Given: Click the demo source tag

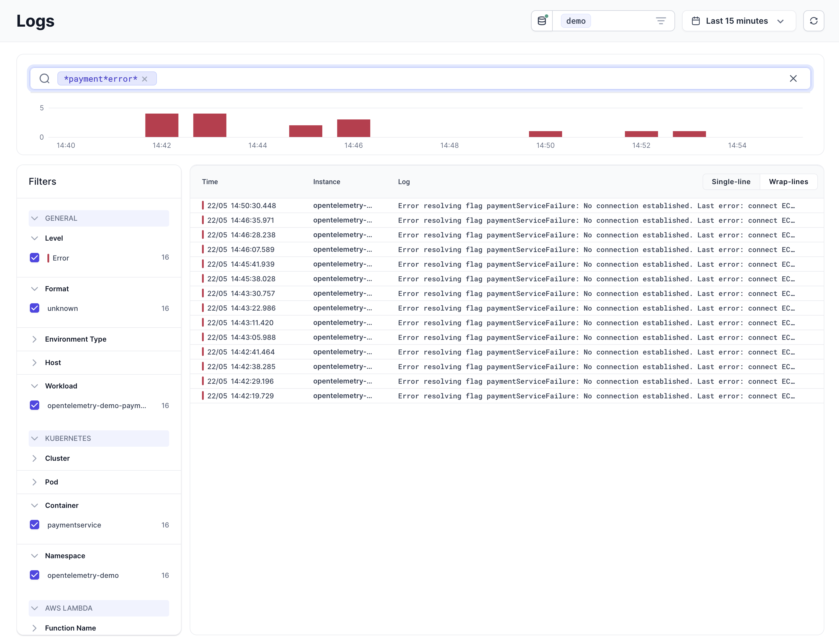Looking at the screenshot, I should coord(575,21).
